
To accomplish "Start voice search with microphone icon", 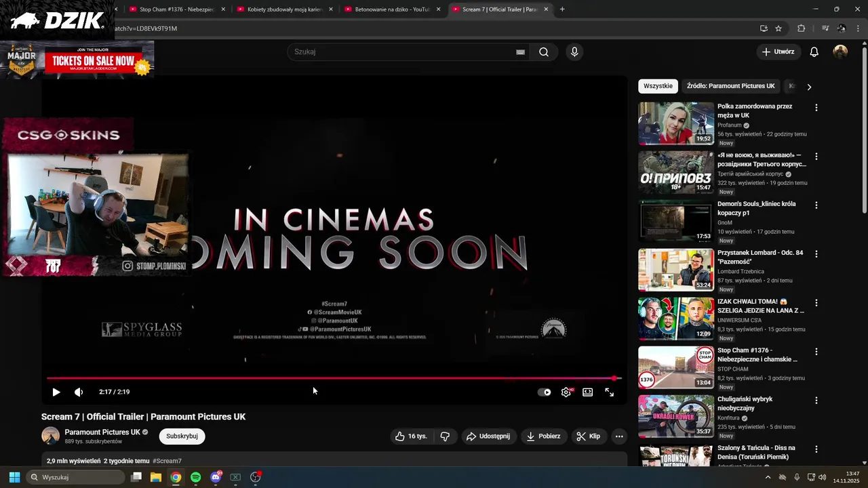I will [574, 52].
